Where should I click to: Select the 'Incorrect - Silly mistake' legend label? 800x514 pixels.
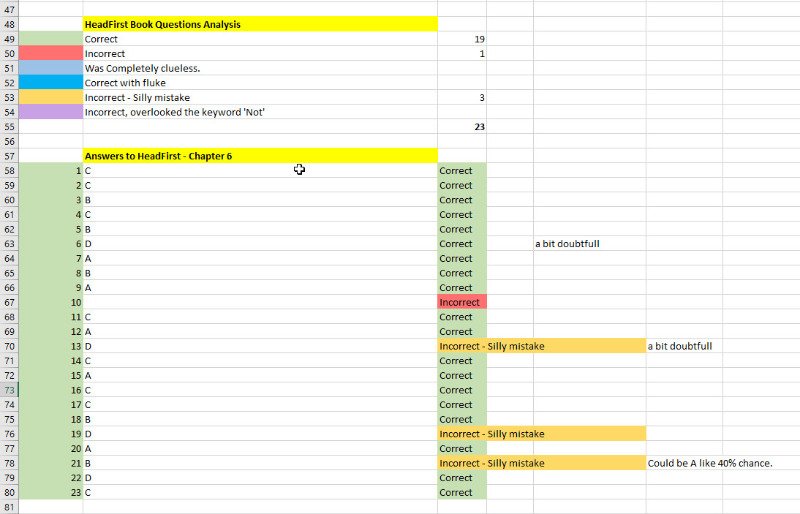point(260,97)
